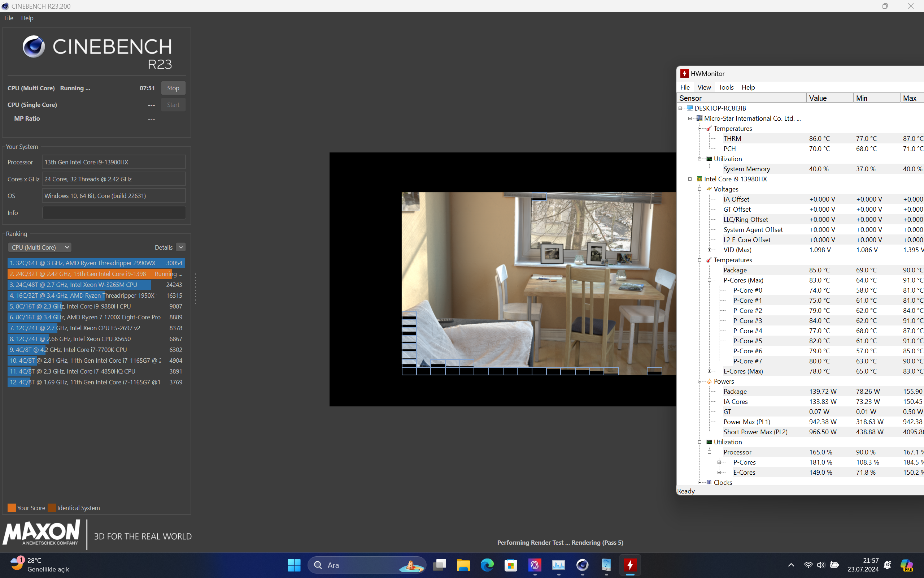
Task: Launch Microsoft Edge from the taskbar
Action: [x=487, y=565]
